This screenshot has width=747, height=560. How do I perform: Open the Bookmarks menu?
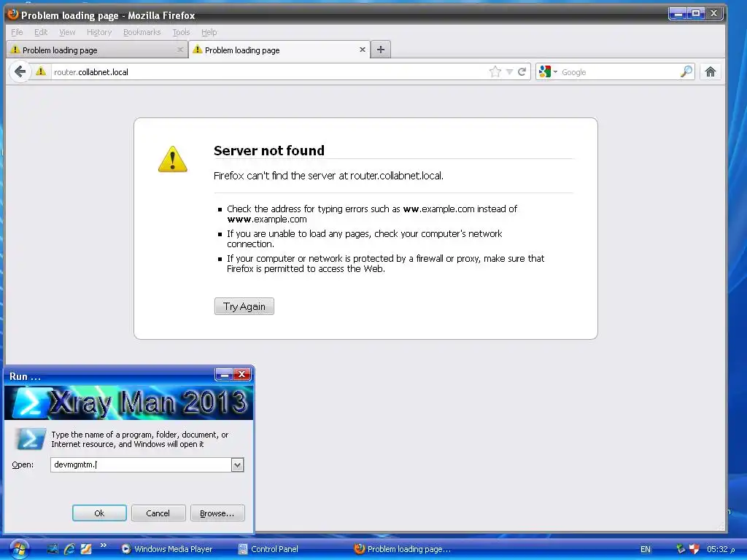142,32
